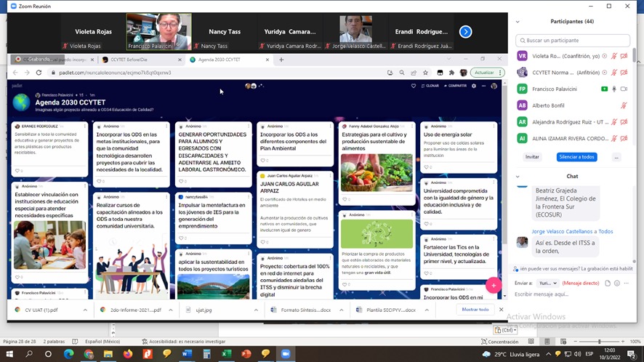Expand CV UJAT (1).pdf download options

86,310
